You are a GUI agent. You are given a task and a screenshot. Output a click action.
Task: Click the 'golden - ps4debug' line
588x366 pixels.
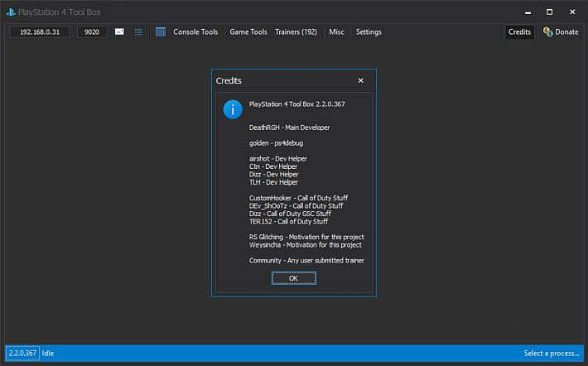(x=276, y=143)
